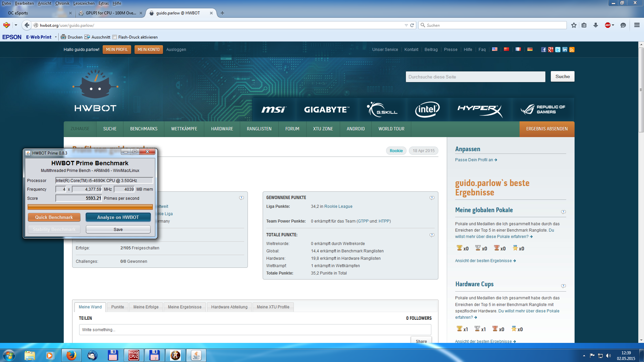Open the Meine Erfolge tab
This screenshot has width=644, height=362.
click(146, 307)
